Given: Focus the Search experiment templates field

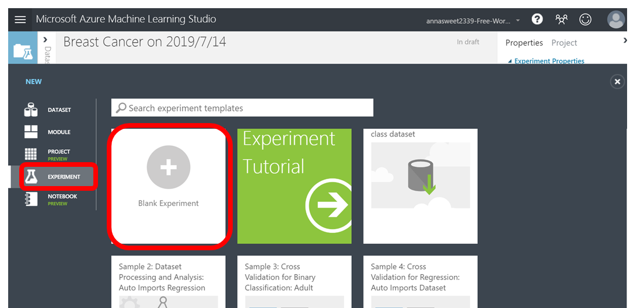Looking at the screenshot, I should [x=242, y=108].
